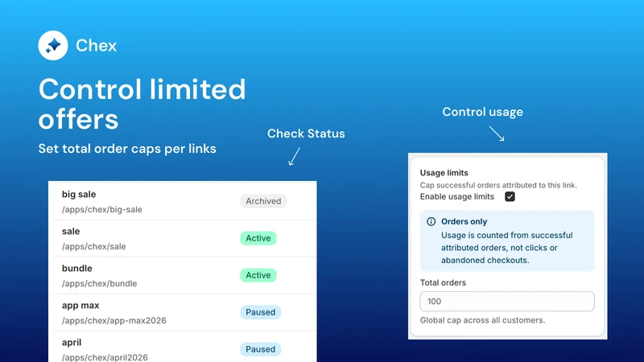Click the Orders only banner title
The height and width of the screenshot is (362, 644).
click(x=464, y=222)
